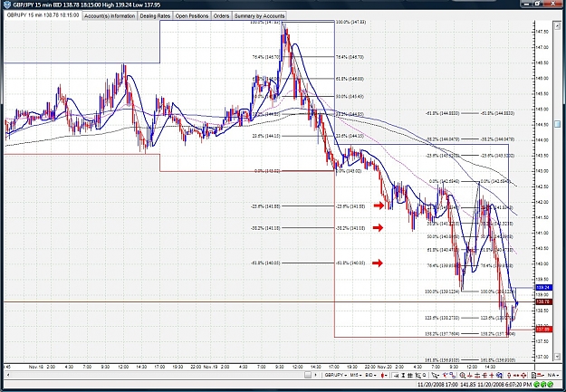Switch to the Dealing Rates tab
566x392 pixels.
155,16
